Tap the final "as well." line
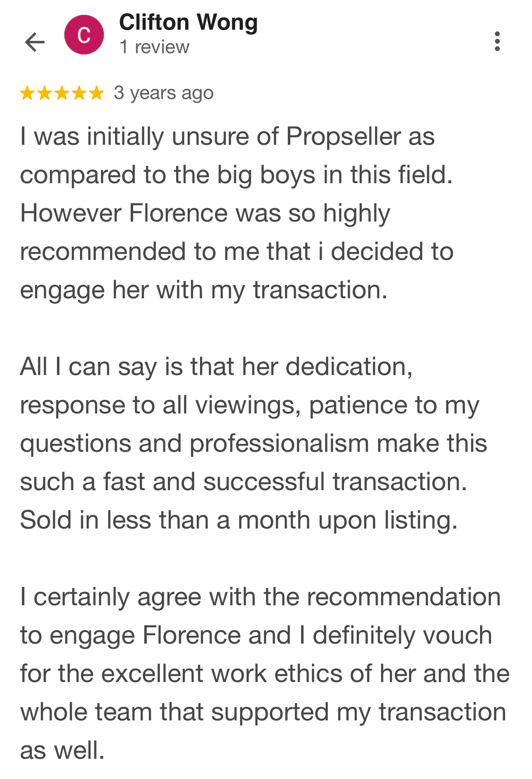Image resolution: width=532 pixels, height=779 pixels. point(62,750)
